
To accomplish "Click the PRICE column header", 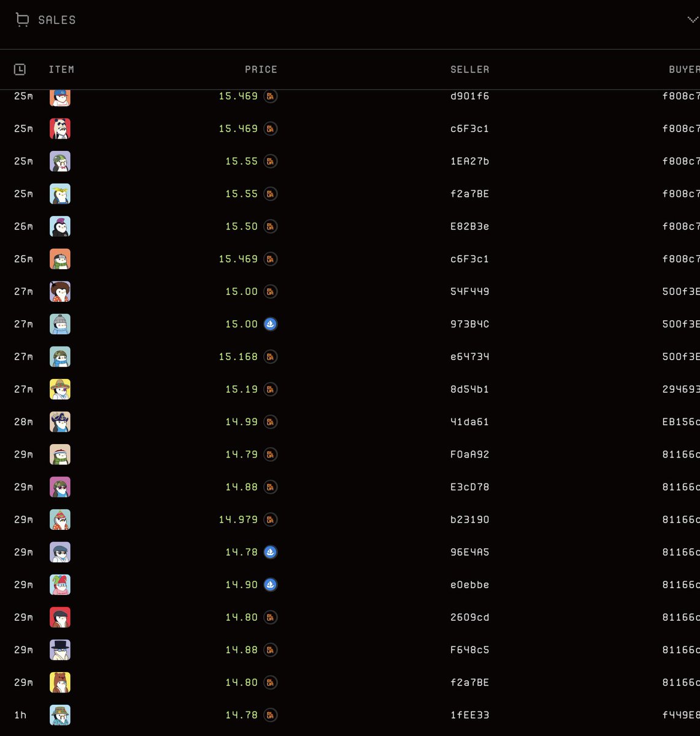I will point(261,69).
